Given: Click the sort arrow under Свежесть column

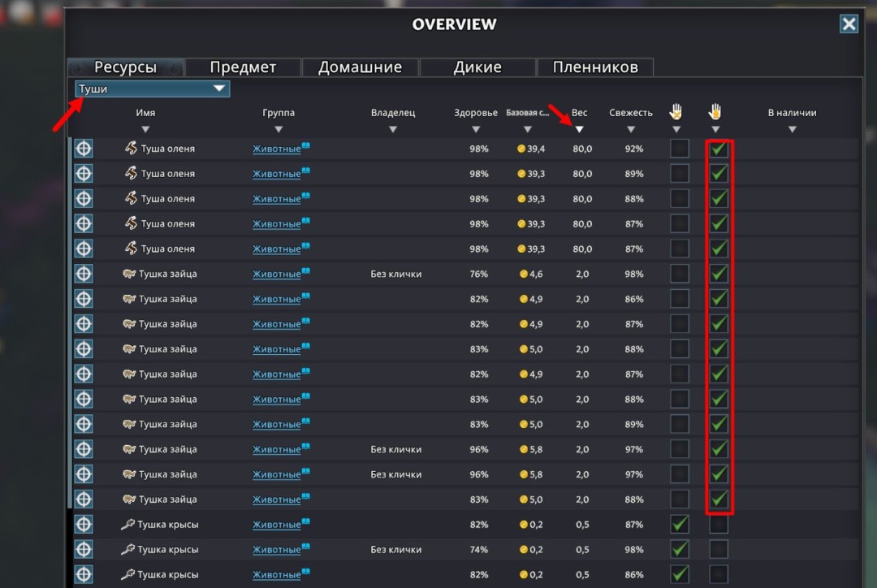Looking at the screenshot, I should [x=631, y=129].
